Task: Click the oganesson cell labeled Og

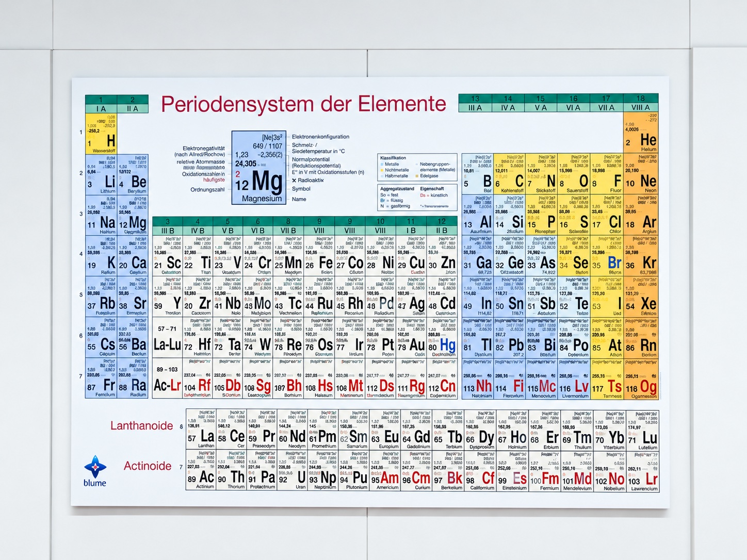Action: pyautogui.click(x=641, y=379)
